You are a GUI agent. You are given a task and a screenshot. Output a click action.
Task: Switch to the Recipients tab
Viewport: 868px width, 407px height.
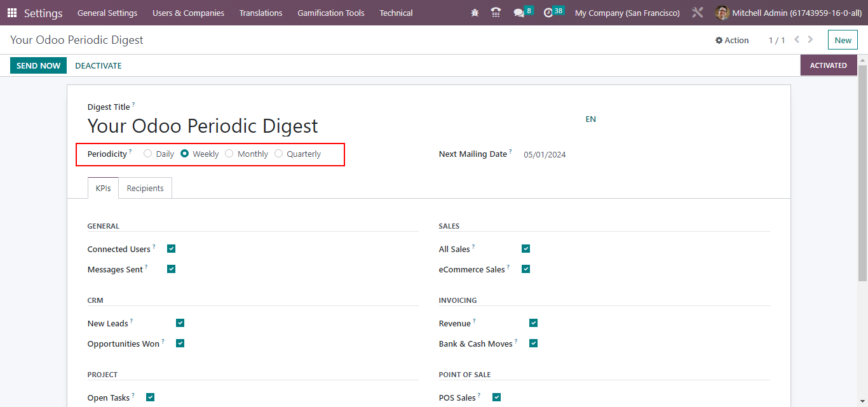click(x=145, y=188)
